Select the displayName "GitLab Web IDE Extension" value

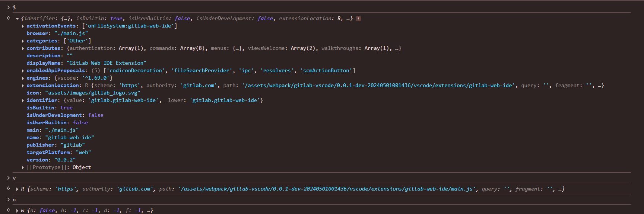pos(107,63)
